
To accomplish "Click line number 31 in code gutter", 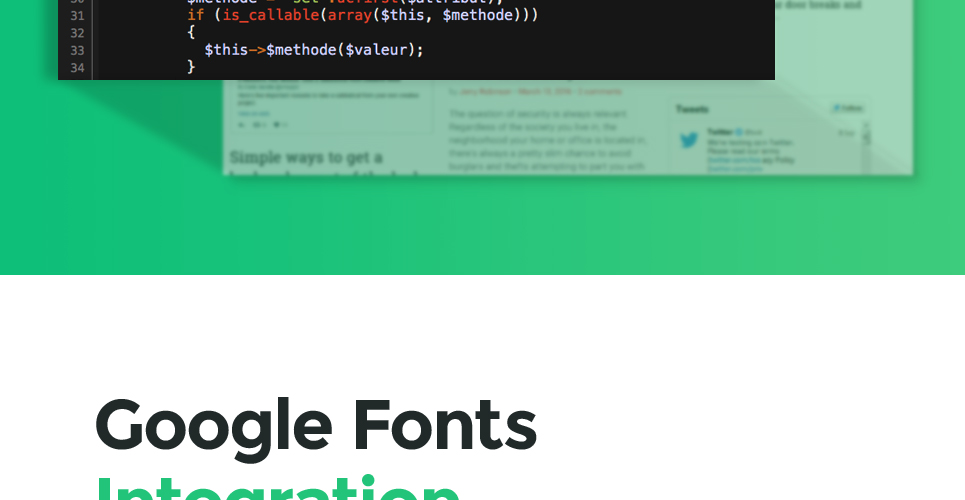I will coord(77,15).
